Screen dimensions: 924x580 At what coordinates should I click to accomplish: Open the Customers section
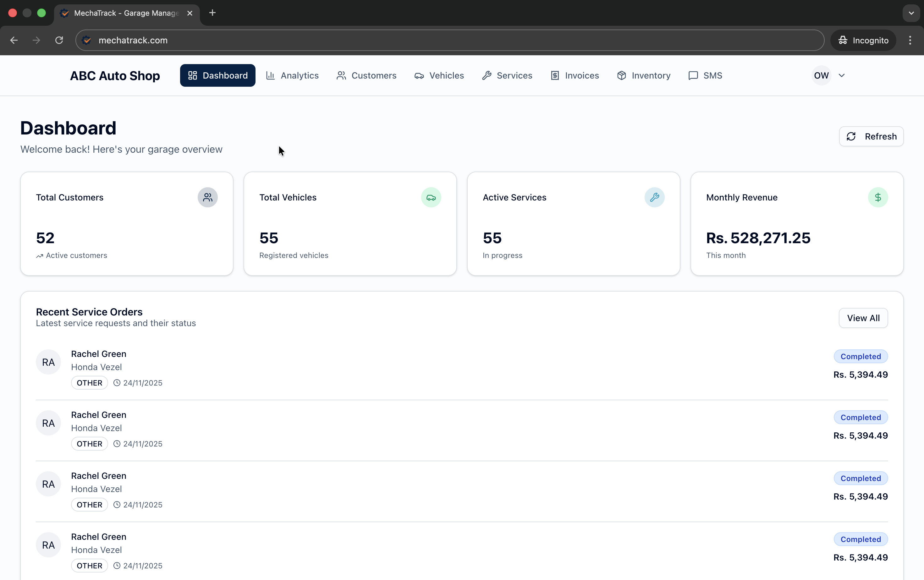click(x=366, y=75)
